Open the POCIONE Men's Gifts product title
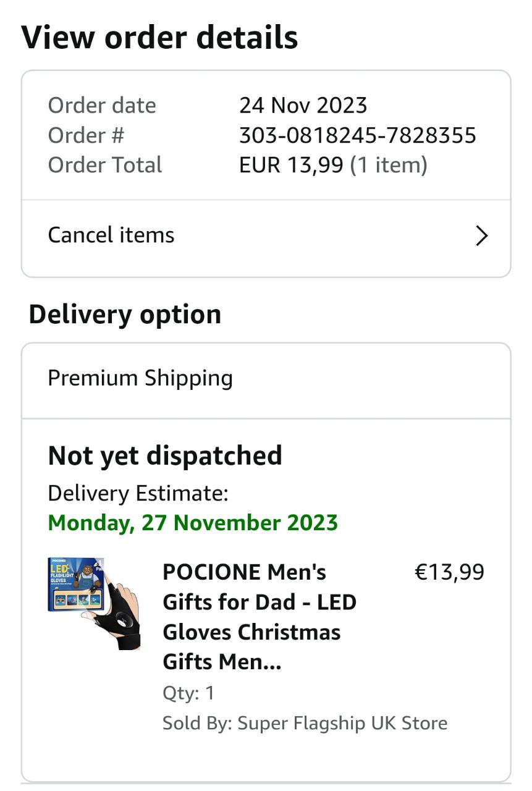Screen dimensions: 532x791 (260, 617)
